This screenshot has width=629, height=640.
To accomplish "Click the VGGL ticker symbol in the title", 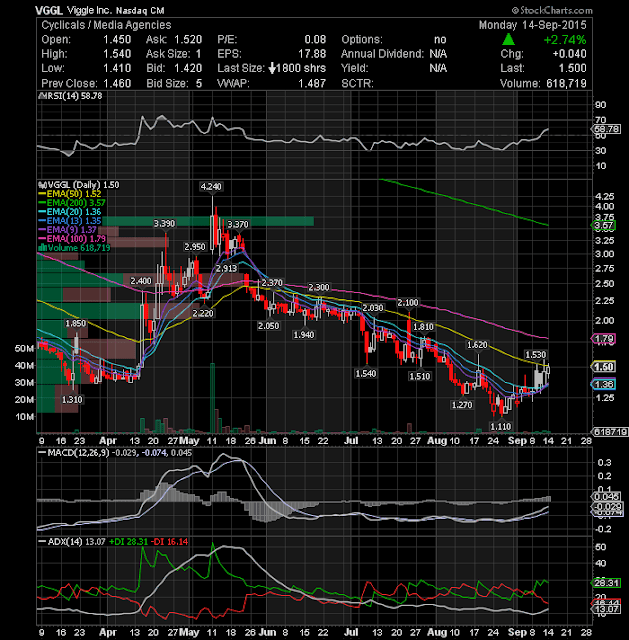I will (49, 10).
